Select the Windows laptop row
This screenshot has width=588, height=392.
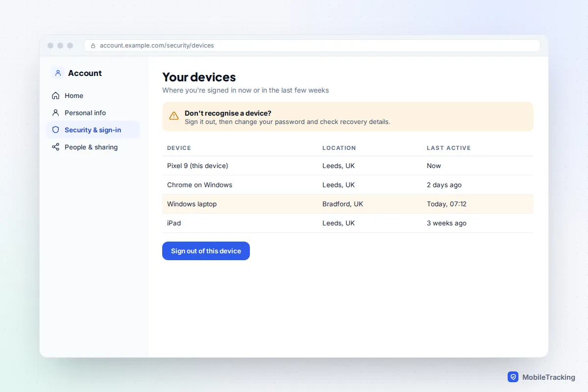point(348,204)
